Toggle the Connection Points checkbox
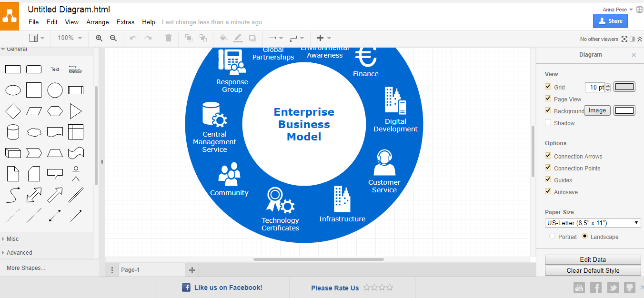 pyautogui.click(x=548, y=168)
